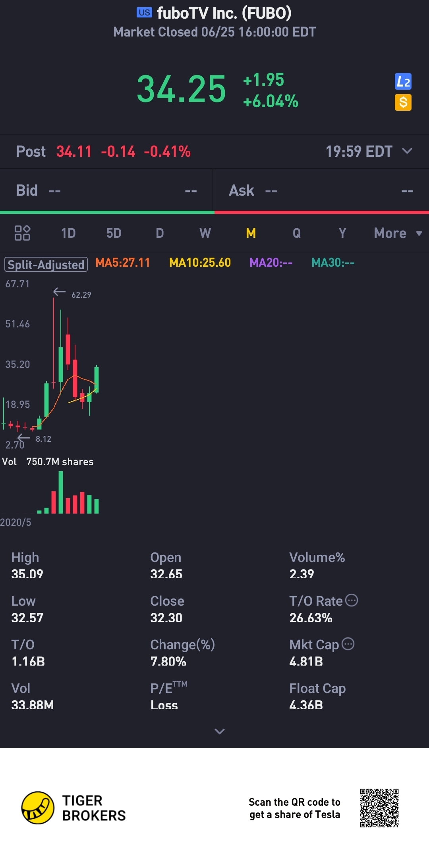Tap the +6.04% change value

[x=271, y=101]
